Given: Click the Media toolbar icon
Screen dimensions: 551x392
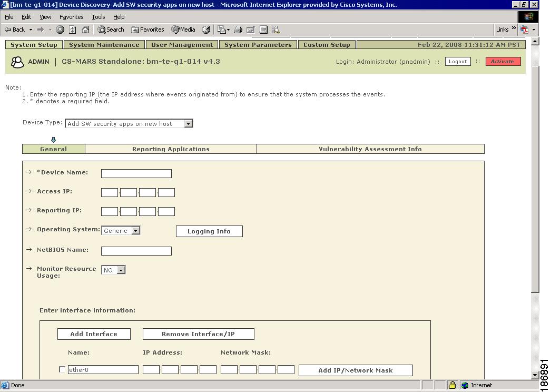Looking at the screenshot, I should [x=183, y=30].
